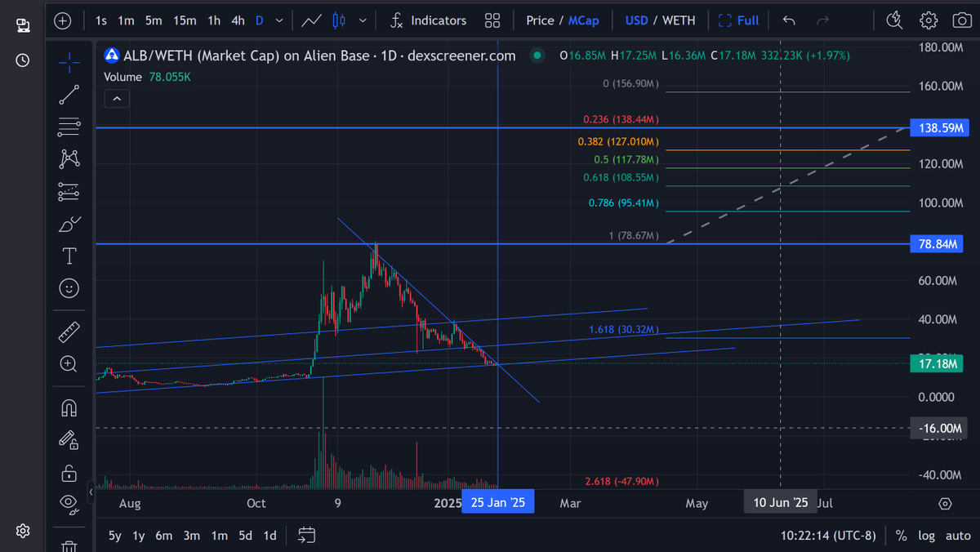
Task: Set the 5d date range
Action: pos(245,536)
